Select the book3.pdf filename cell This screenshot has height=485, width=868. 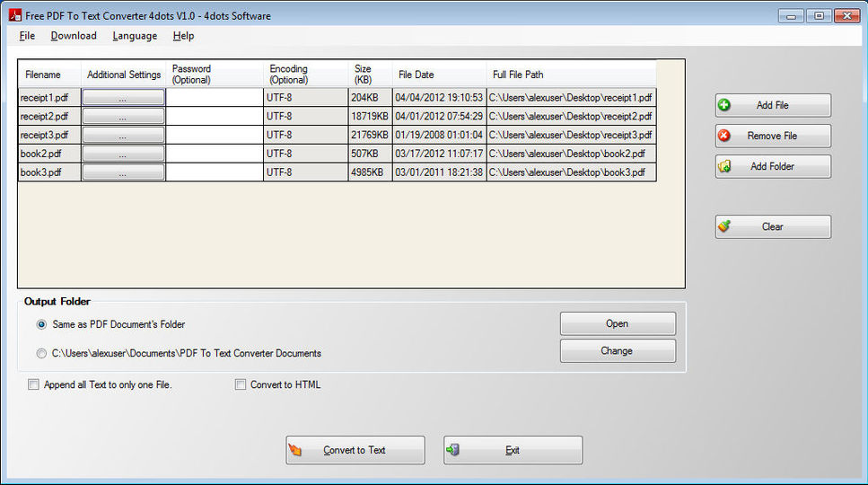point(50,172)
